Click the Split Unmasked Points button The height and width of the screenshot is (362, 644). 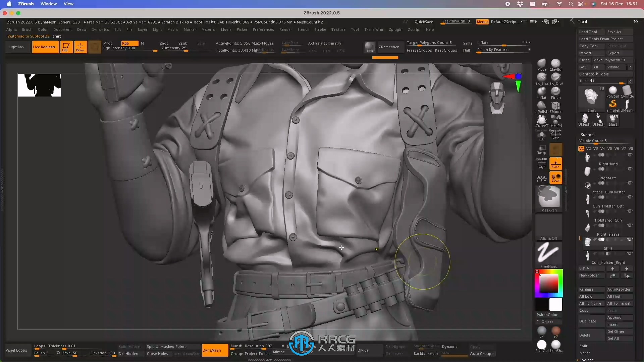[167, 346]
